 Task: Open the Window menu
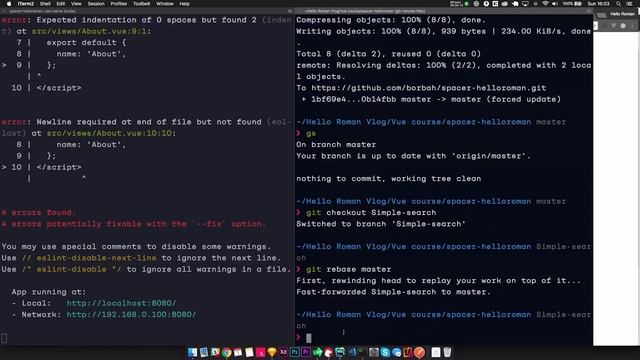[x=164, y=4]
